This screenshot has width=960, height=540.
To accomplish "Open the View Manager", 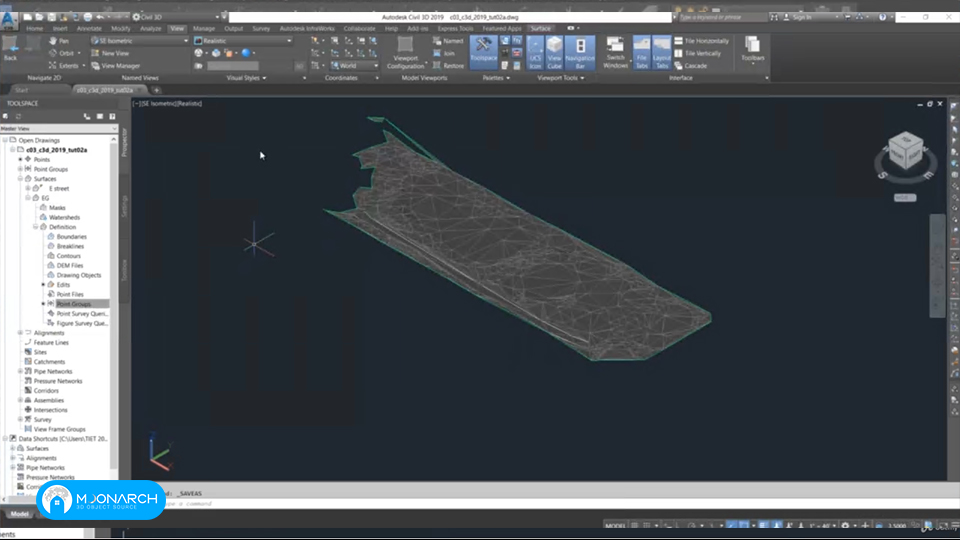I will tap(116, 66).
